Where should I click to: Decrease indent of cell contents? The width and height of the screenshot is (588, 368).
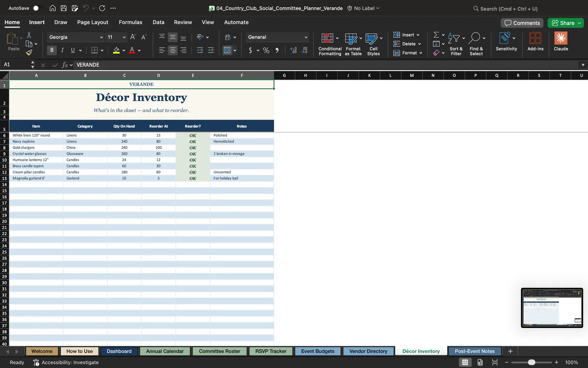coord(200,50)
